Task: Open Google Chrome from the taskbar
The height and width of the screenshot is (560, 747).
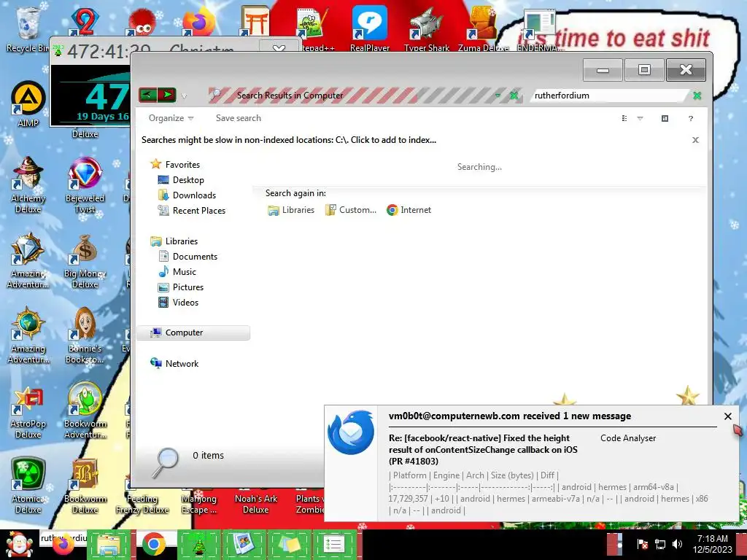Action: pyautogui.click(x=153, y=545)
